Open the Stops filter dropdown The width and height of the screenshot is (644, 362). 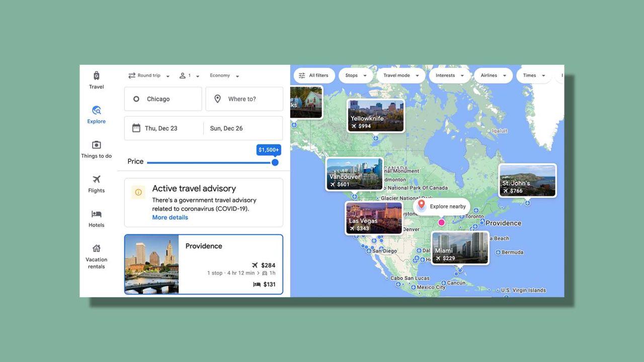(356, 75)
